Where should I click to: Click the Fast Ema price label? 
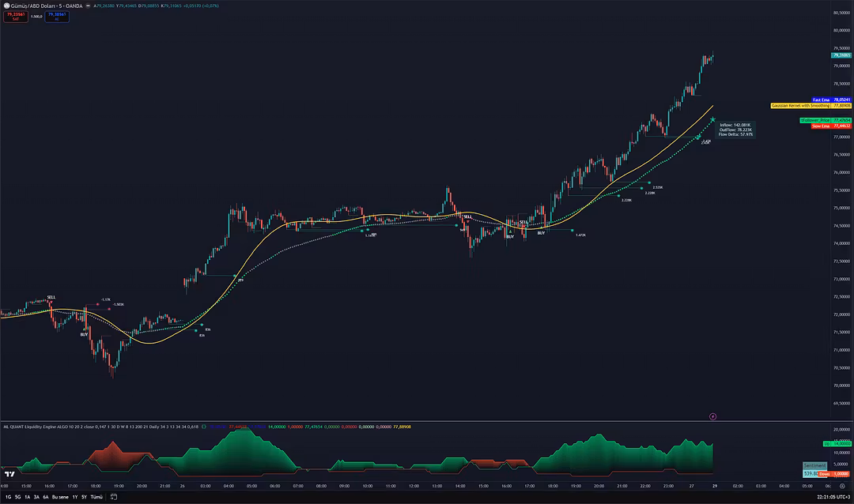pos(820,100)
